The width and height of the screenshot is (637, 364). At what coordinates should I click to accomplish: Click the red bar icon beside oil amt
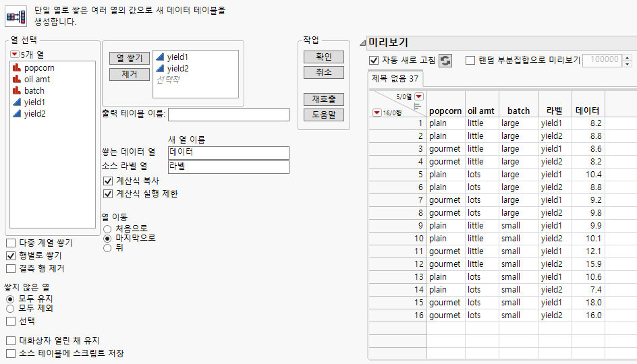point(17,79)
